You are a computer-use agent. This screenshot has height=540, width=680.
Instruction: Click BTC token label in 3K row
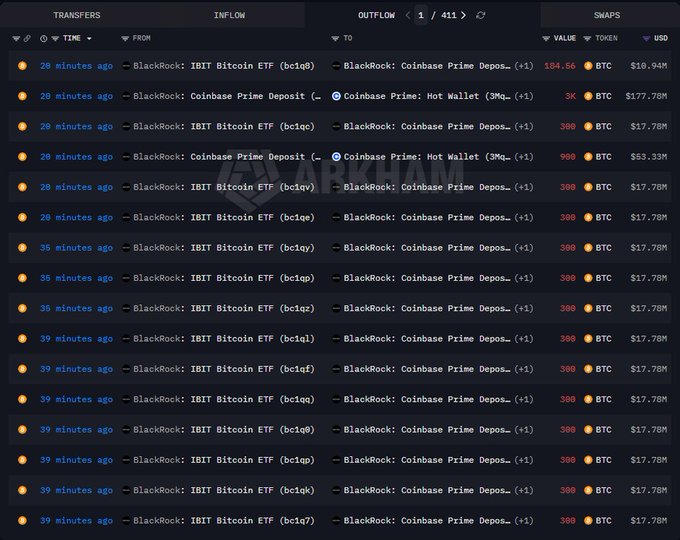[603, 96]
